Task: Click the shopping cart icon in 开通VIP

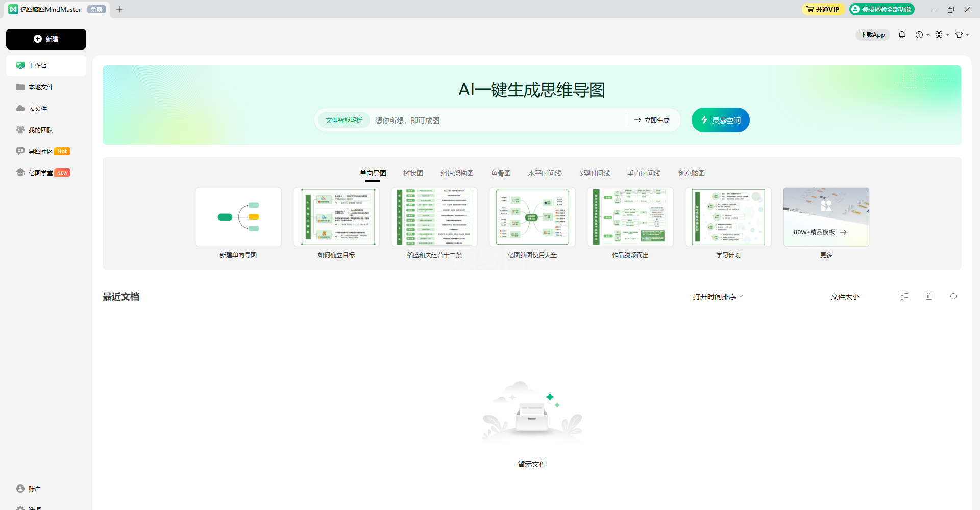Action: (810, 9)
